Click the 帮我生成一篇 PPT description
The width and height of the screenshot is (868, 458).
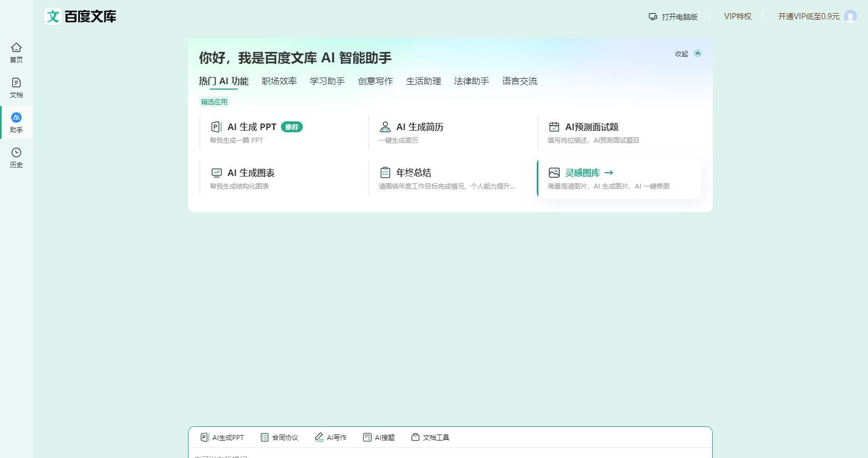237,140
